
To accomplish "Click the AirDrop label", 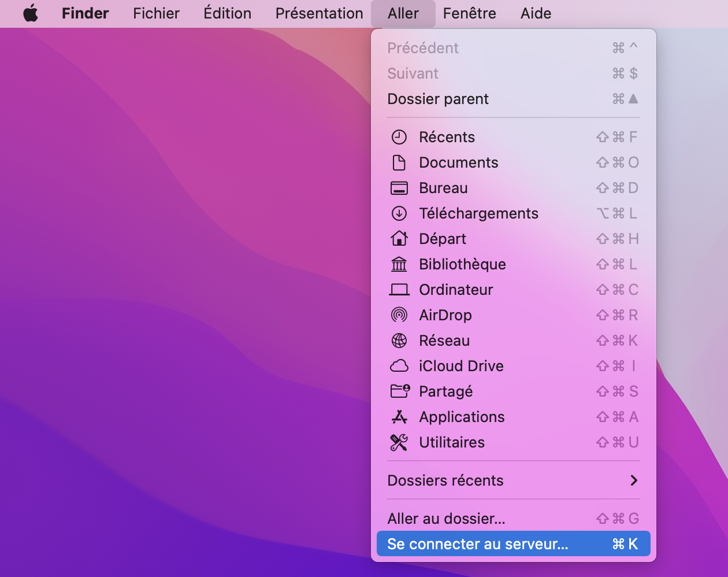I will tap(445, 315).
